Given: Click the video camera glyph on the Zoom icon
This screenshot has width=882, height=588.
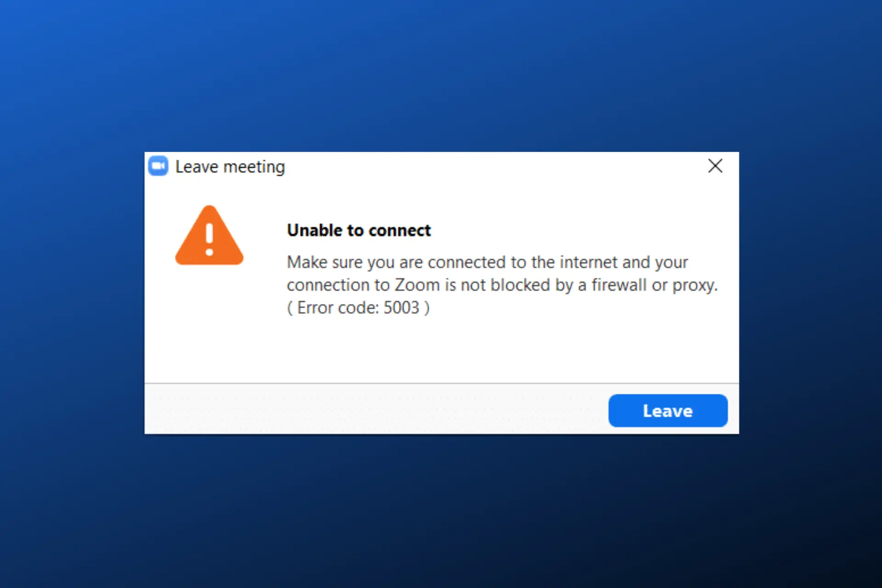Looking at the screenshot, I should tap(158, 166).
